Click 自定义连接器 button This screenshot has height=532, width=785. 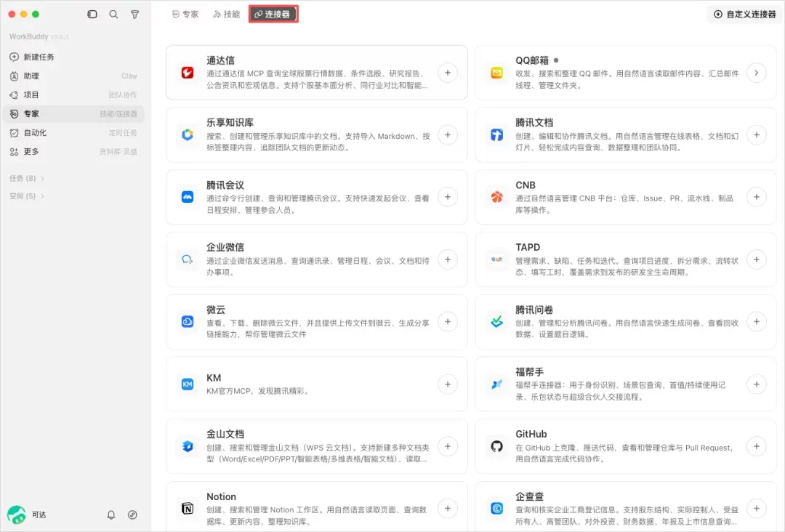tap(745, 14)
